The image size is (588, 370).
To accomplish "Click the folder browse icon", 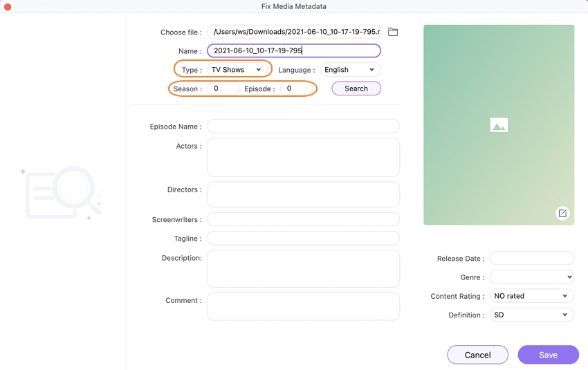I will (393, 32).
